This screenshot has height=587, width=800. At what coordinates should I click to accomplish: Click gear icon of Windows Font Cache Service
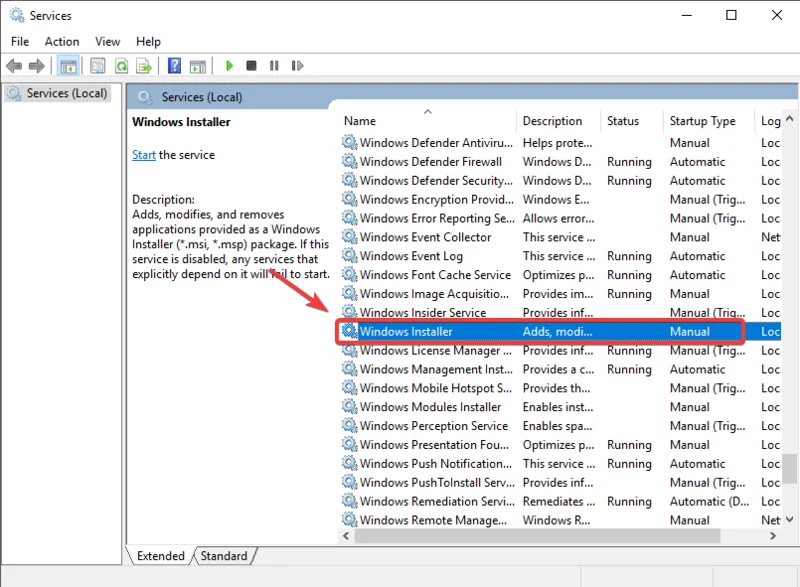[349, 275]
